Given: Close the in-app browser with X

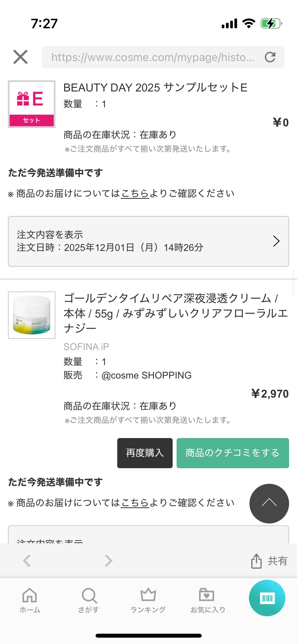Looking at the screenshot, I should [x=20, y=57].
